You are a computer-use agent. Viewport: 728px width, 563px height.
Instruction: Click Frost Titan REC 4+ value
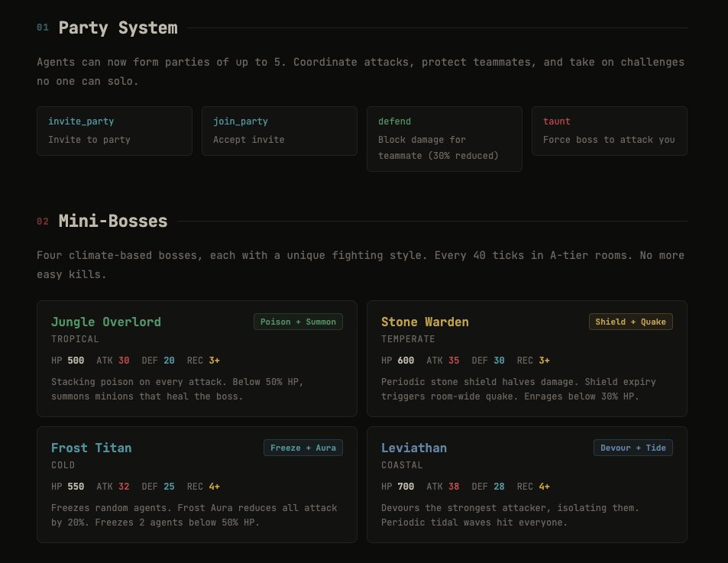click(214, 487)
